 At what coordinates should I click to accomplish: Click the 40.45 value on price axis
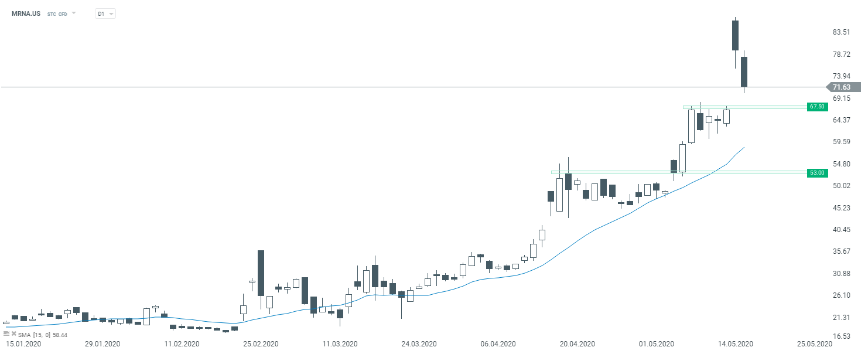tap(841, 230)
